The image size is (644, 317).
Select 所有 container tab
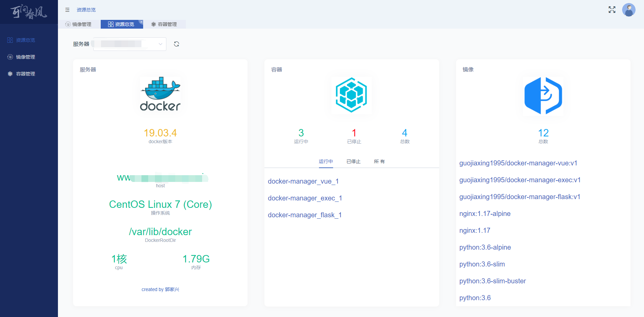(379, 161)
